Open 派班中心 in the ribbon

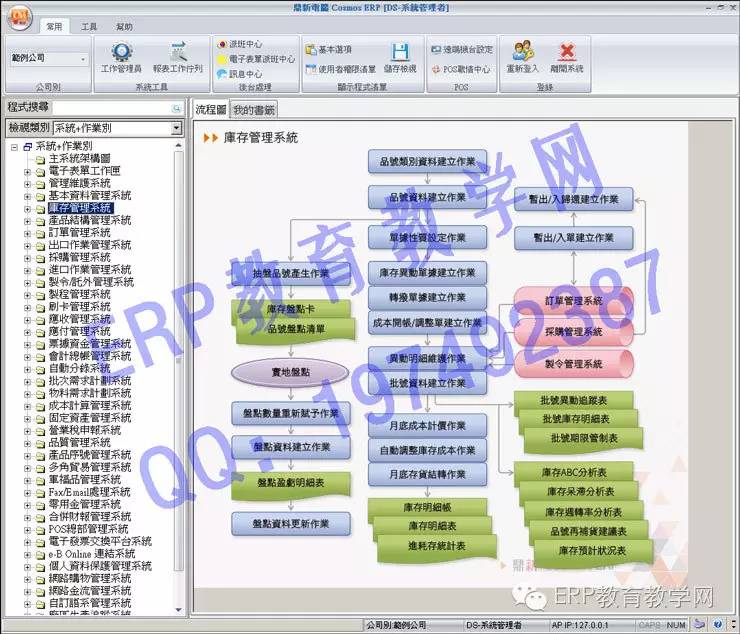pos(240,45)
